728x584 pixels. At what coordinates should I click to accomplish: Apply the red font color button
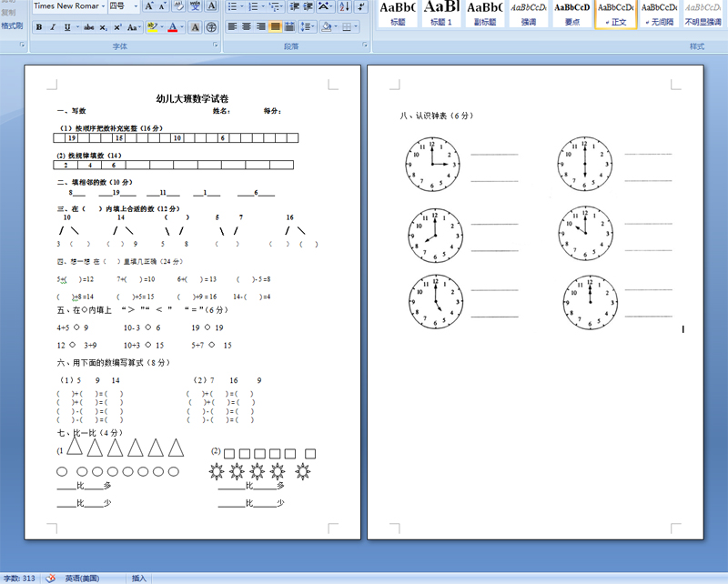point(173,27)
